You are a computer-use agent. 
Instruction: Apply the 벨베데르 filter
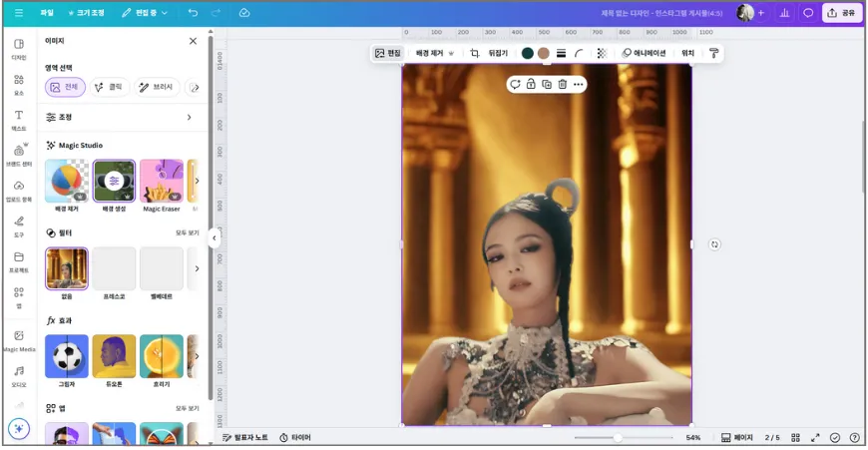click(x=162, y=268)
